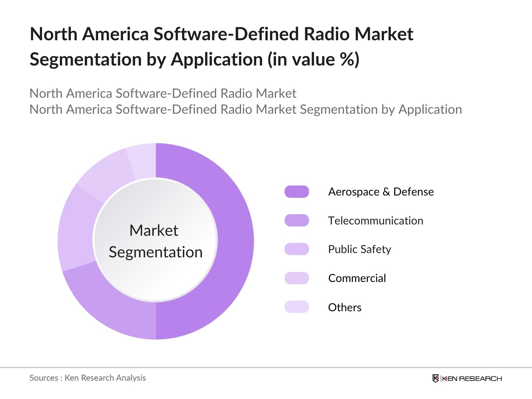Click the Aerospace & Defense legend label
The height and width of the screenshot is (399, 532).
381,192
